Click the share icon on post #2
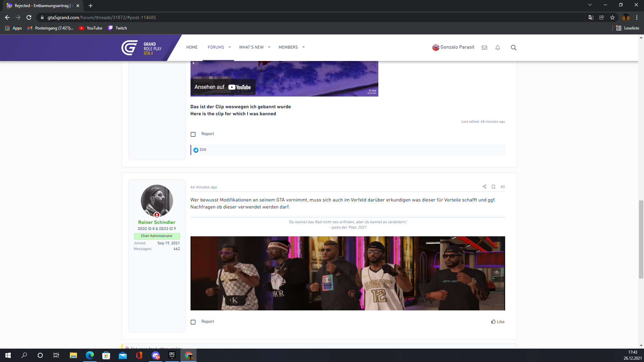 (x=484, y=187)
